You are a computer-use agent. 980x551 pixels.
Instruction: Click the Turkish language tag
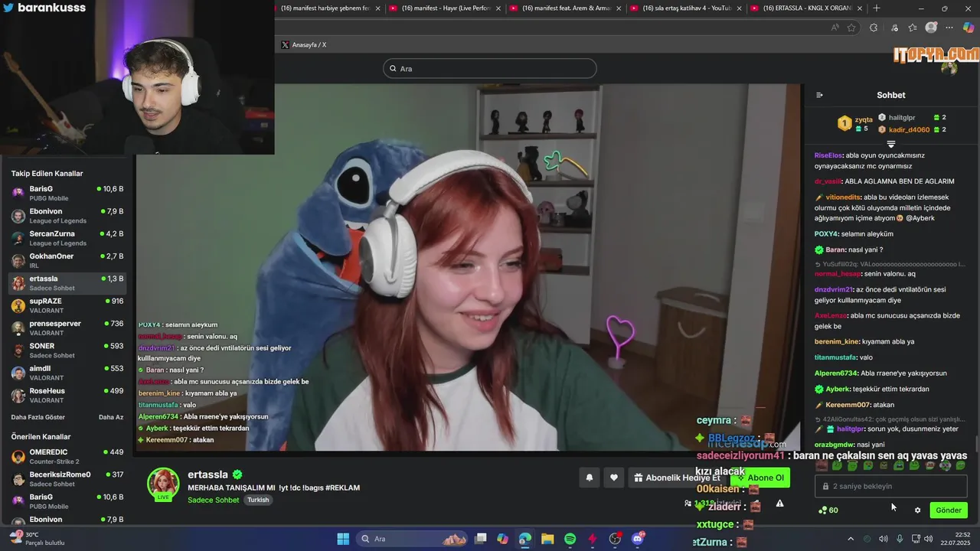point(258,500)
